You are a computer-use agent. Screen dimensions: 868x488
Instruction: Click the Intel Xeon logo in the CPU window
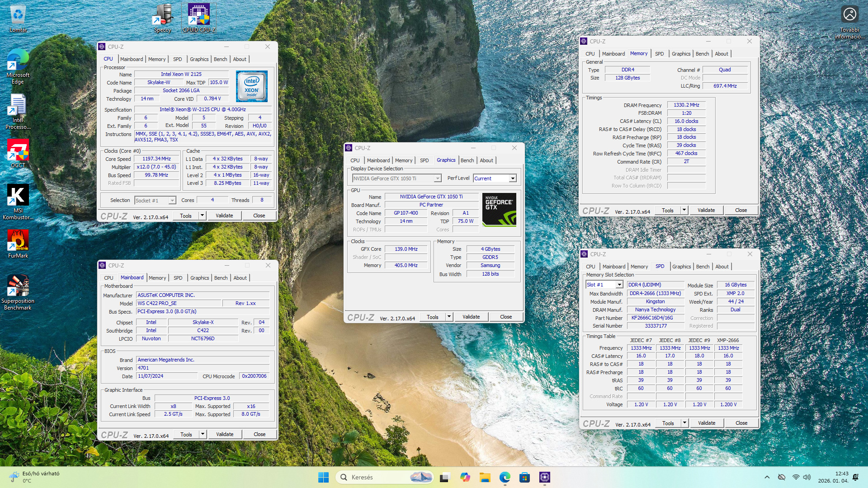[x=251, y=86]
